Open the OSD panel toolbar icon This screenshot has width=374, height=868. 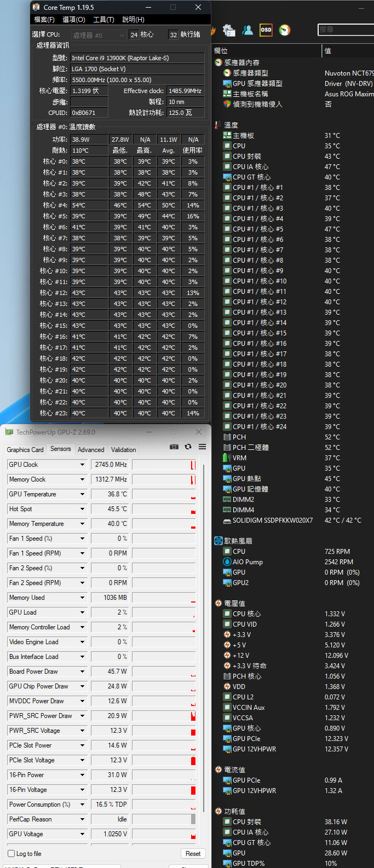(x=266, y=30)
